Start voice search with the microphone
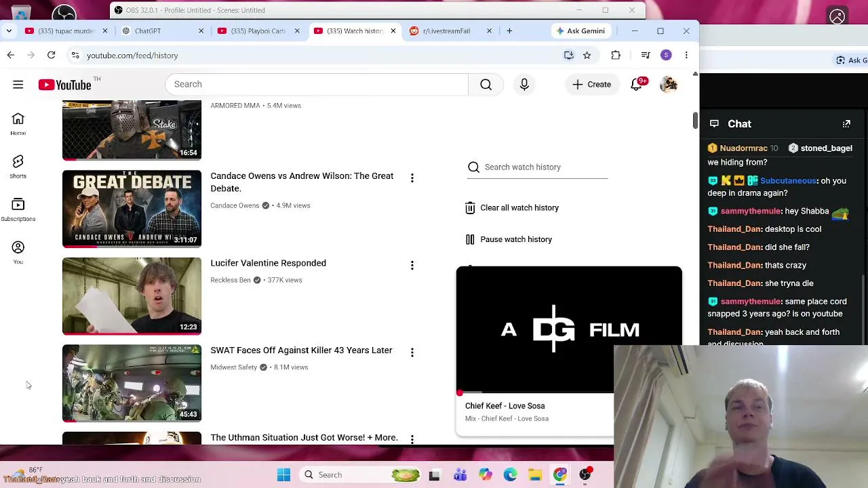The image size is (868, 488). pyautogui.click(x=524, y=85)
